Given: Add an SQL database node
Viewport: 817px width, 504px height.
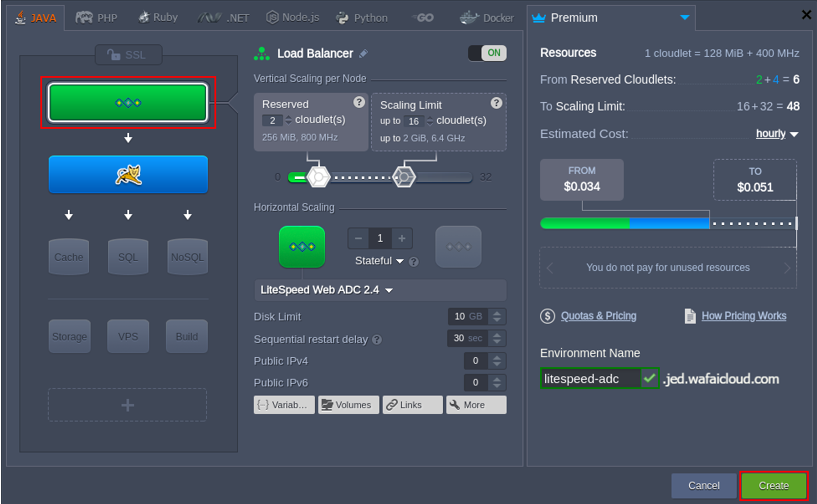Looking at the screenshot, I should click(x=128, y=257).
